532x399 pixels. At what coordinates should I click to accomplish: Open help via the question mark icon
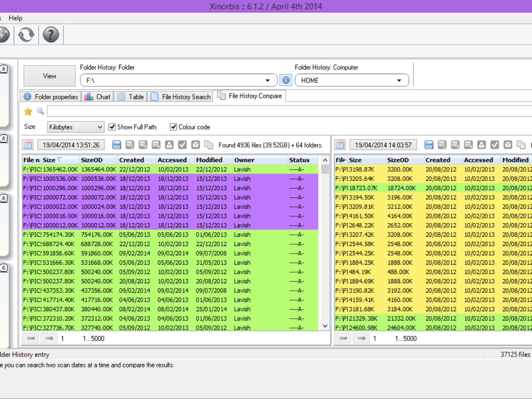pos(51,35)
